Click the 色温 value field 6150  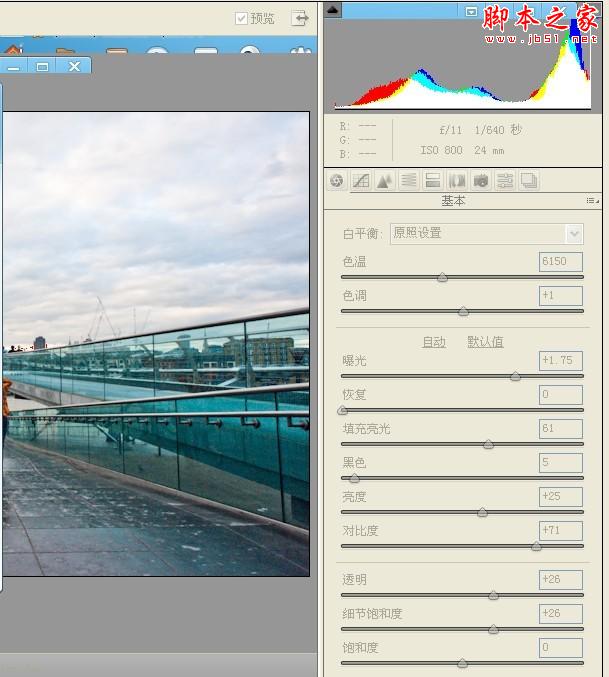point(561,262)
